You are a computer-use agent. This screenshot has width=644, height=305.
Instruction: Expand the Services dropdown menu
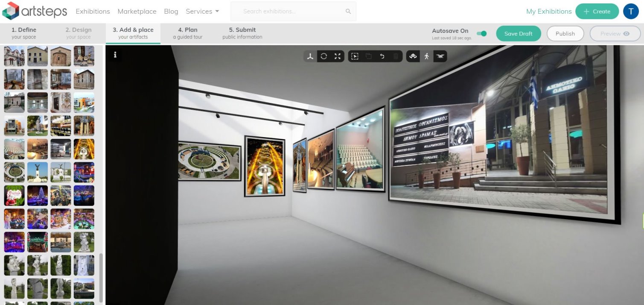pyautogui.click(x=202, y=12)
